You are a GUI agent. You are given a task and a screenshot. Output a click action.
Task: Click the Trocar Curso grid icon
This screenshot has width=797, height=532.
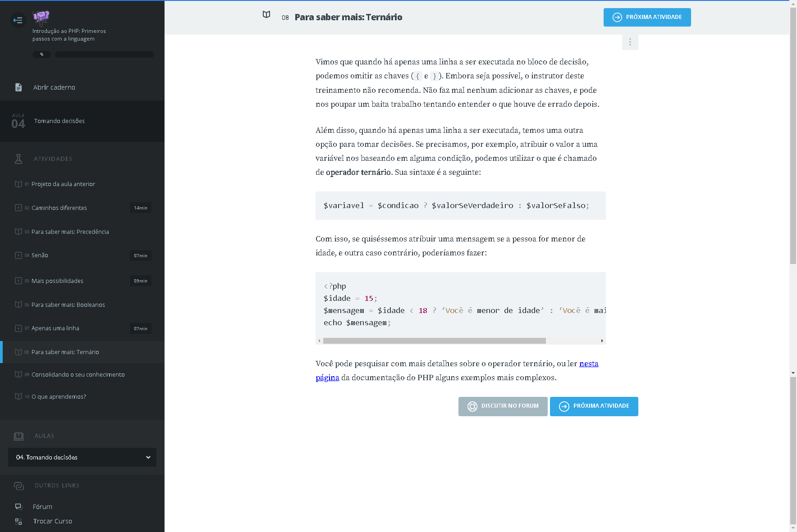18,521
